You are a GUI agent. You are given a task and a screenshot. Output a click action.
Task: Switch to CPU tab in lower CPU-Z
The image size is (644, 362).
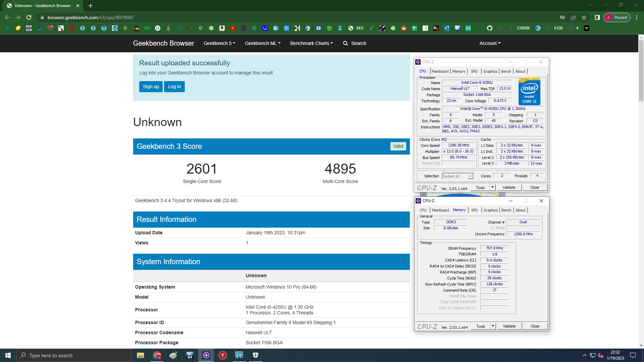click(x=423, y=210)
